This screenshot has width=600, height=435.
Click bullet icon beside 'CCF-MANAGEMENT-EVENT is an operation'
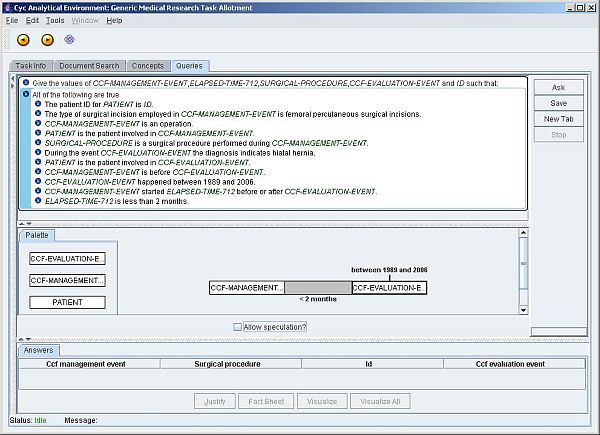(38, 123)
